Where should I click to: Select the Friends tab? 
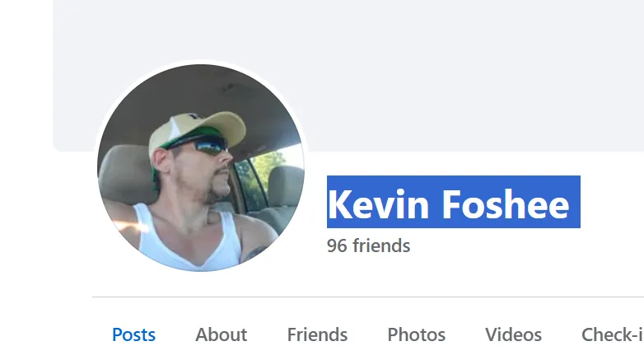317,334
